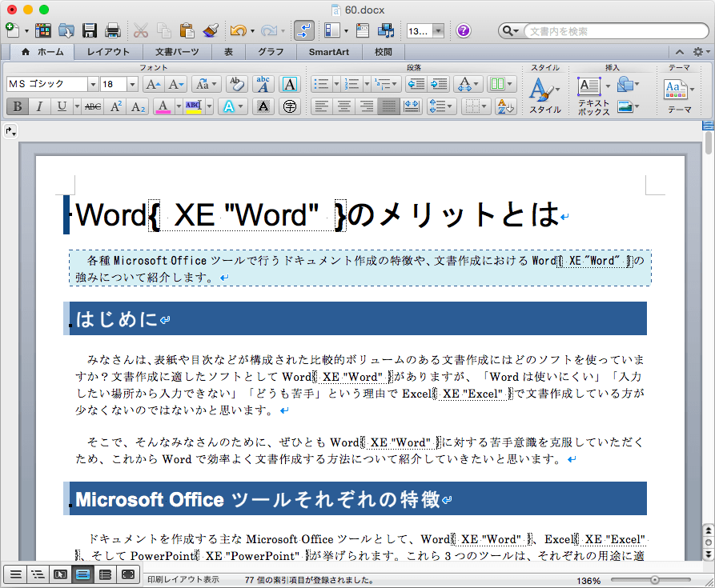Switch to グラフ tab
Viewport: 715px width, 588px height.
271,52
